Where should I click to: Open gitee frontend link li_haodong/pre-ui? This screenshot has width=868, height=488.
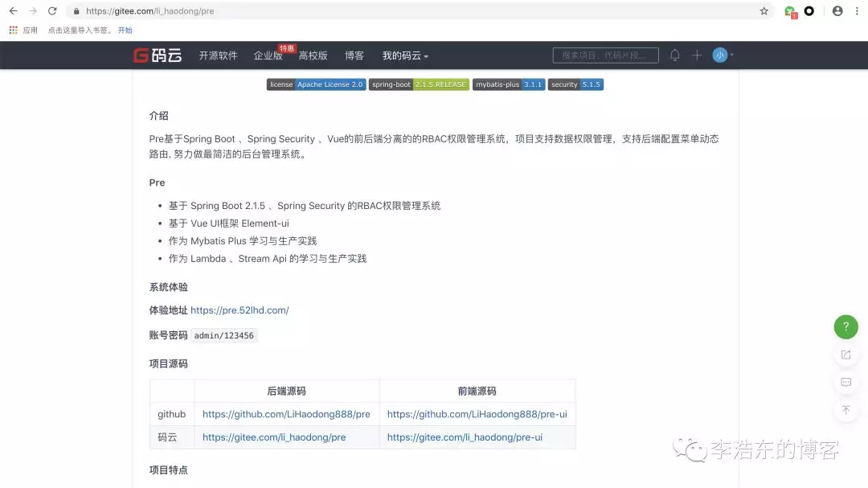(465, 437)
